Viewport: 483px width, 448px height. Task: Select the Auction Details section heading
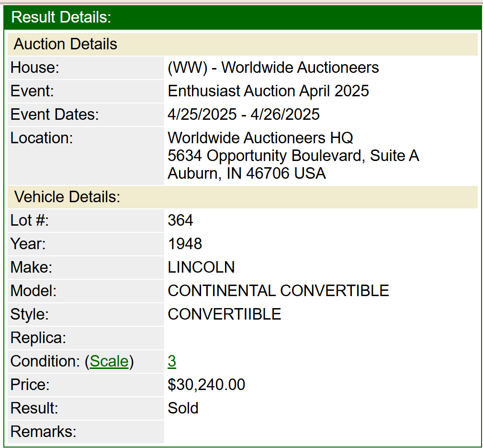point(66,44)
